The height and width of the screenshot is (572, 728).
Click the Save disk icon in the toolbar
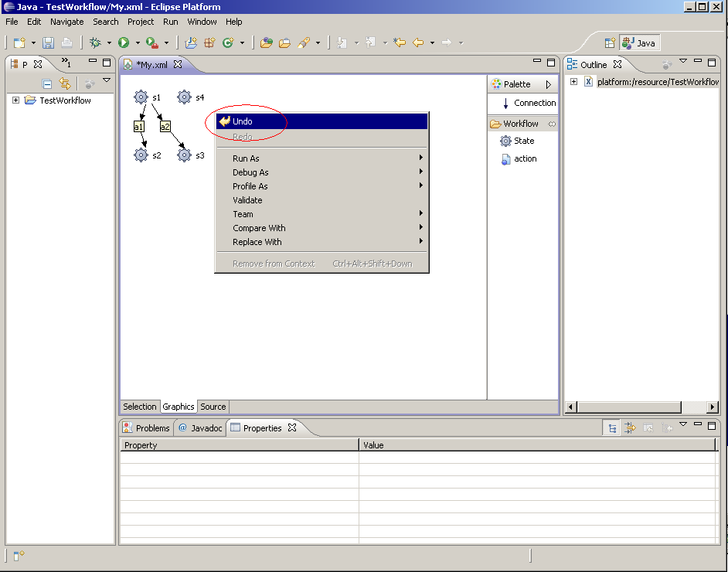[48, 43]
